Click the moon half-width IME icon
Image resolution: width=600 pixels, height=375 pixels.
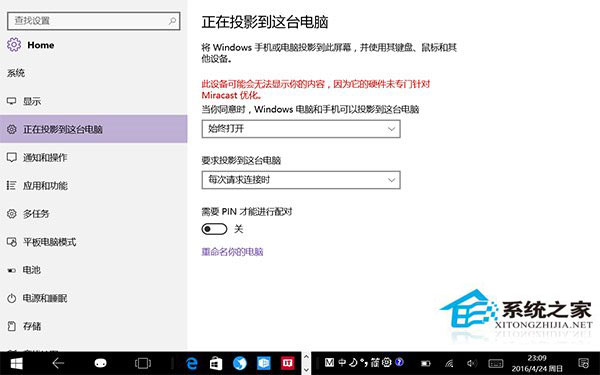(353, 362)
